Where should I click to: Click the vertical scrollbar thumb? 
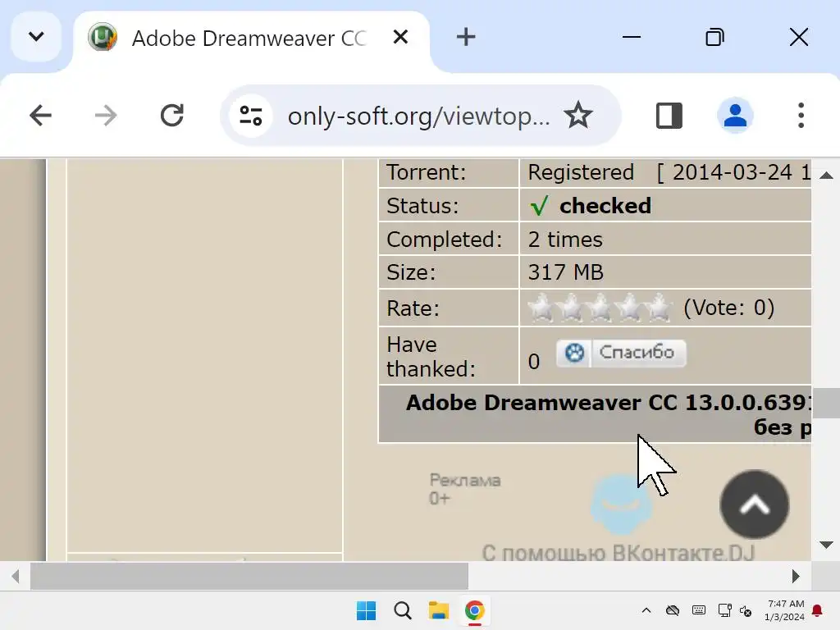pyautogui.click(x=826, y=403)
